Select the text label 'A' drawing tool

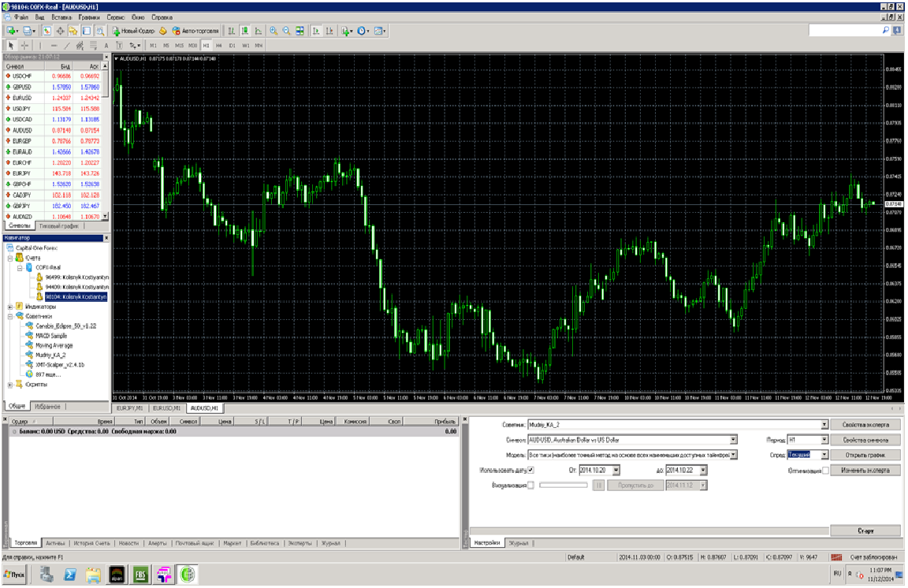tap(106, 45)
